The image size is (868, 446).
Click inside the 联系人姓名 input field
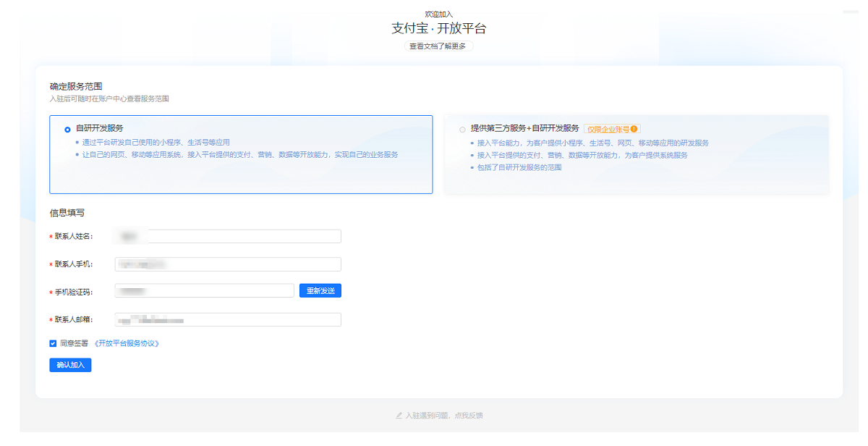pyautogui.click(x=226, y=236)
